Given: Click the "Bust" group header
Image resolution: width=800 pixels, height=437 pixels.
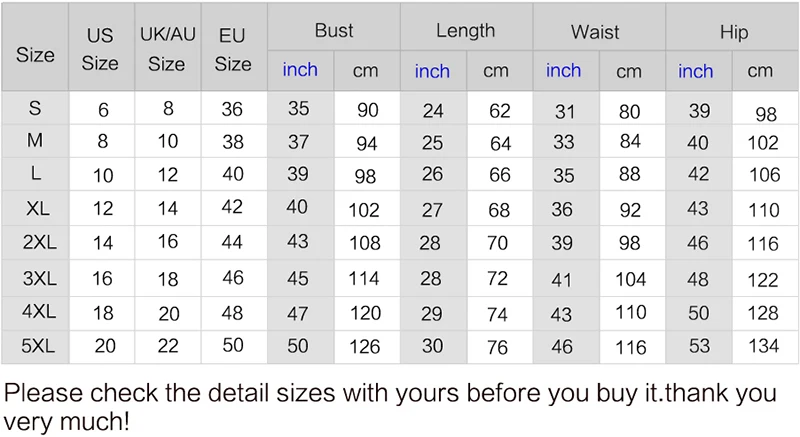Looking at the screenshot, I should [334, 30].
